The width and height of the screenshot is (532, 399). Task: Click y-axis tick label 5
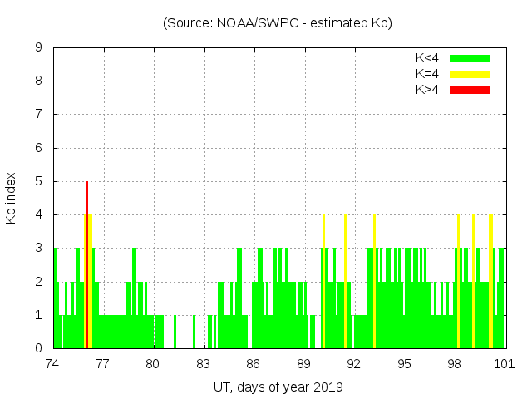point(39,181)
